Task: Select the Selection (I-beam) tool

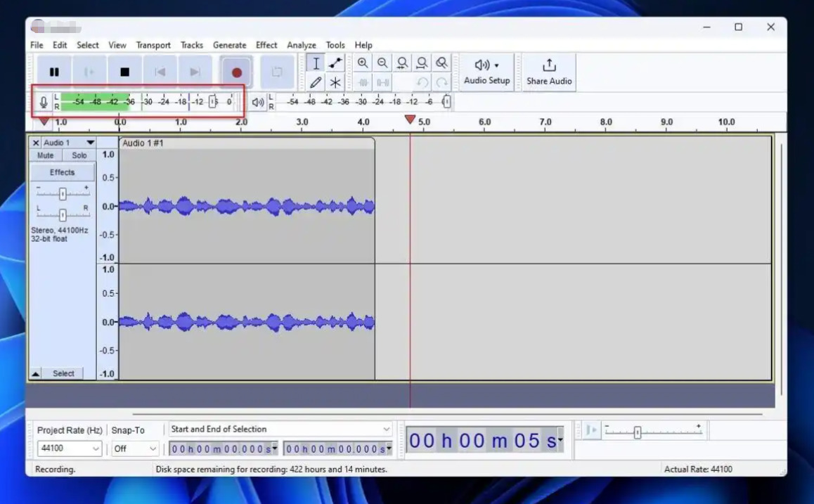Action: [x=316, y=63]
